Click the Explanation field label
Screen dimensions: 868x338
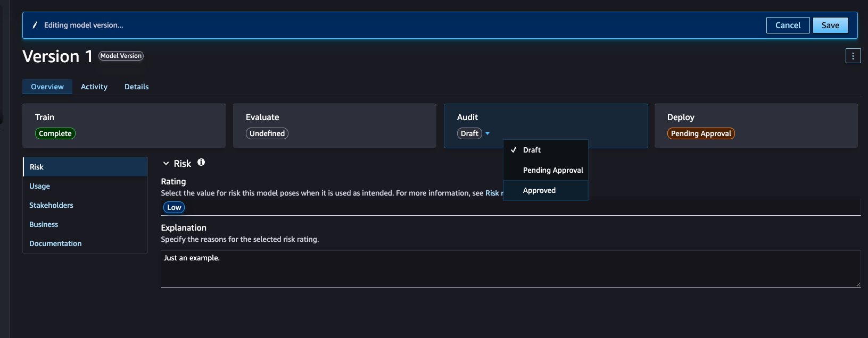[184, 227]
